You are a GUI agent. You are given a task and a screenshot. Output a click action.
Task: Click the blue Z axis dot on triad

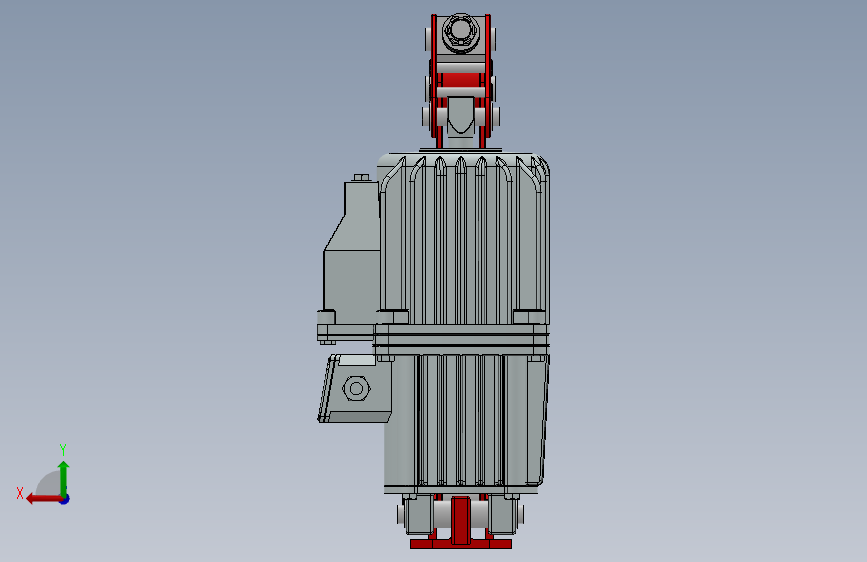(65, 499)
